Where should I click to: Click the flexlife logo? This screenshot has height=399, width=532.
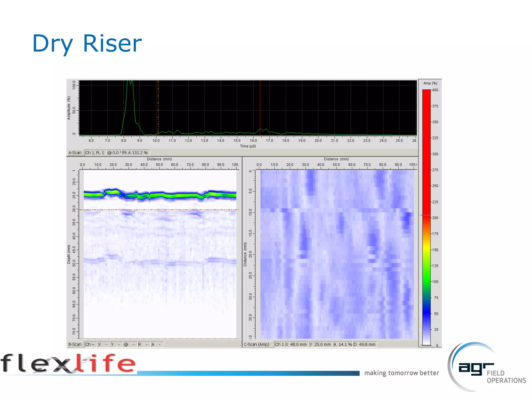tap(68, 363)
